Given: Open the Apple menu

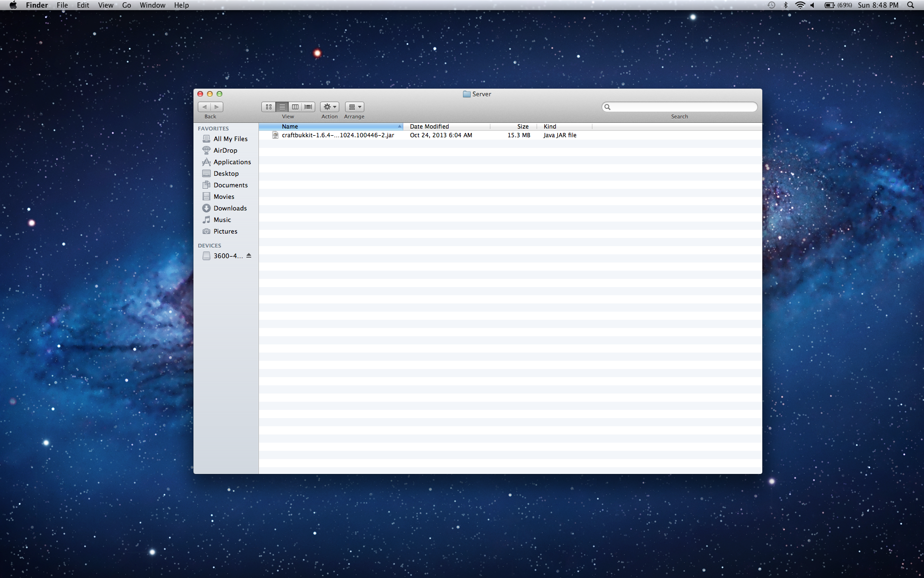Looking at the screenshot, I should click(x=13, y=5).
